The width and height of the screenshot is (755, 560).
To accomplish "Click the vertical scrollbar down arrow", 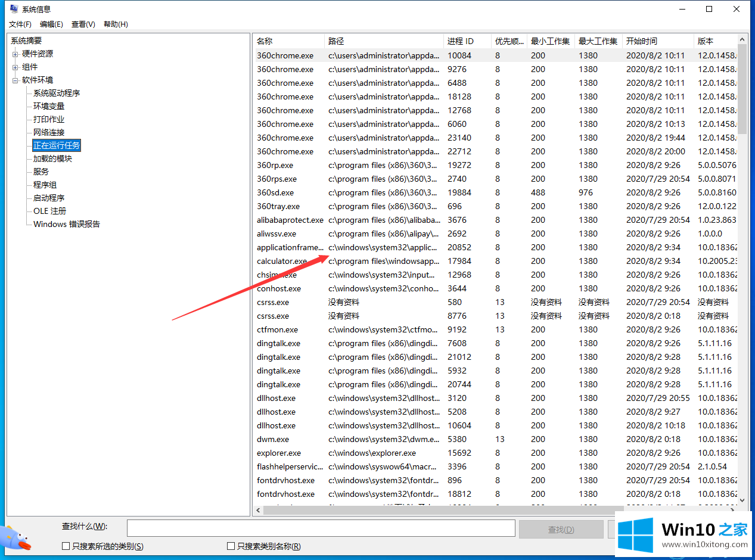I will [x=742, y=499].
